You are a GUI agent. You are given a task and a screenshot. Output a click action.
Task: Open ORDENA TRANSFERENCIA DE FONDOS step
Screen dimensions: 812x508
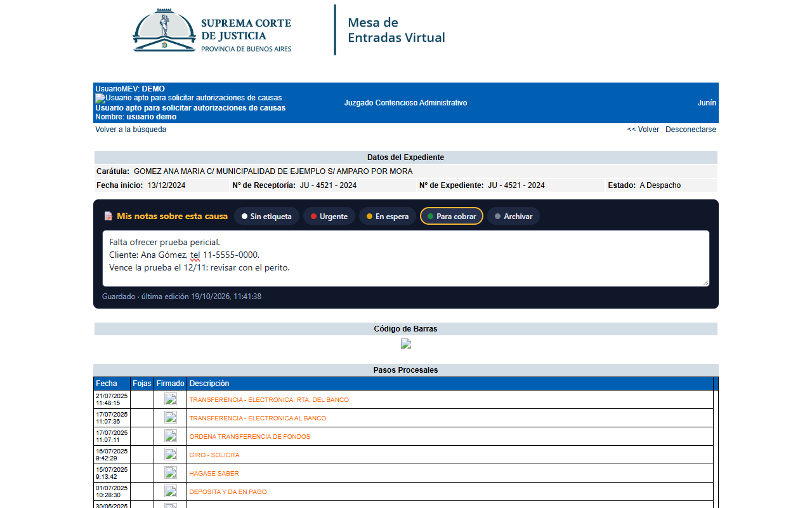(250, 437)
